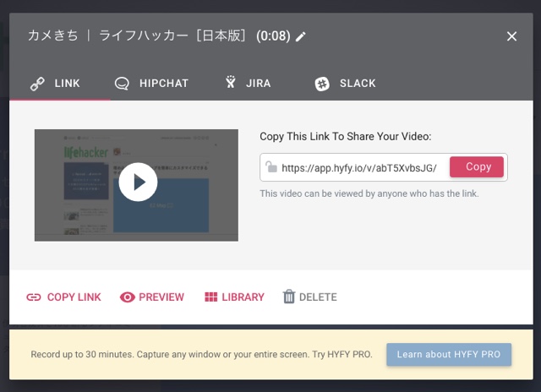Click the pencil icon to edit title
This screenshot has height=392, width=541.
(x=301, y=36)
